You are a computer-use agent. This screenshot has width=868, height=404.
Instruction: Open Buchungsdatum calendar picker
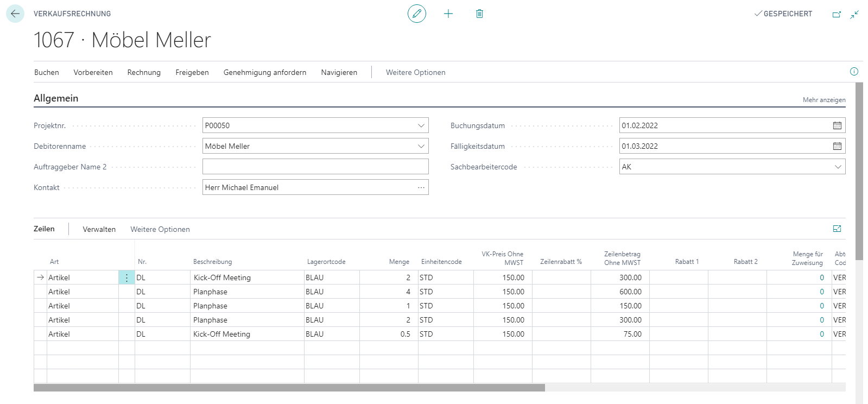tap(837, 125)
